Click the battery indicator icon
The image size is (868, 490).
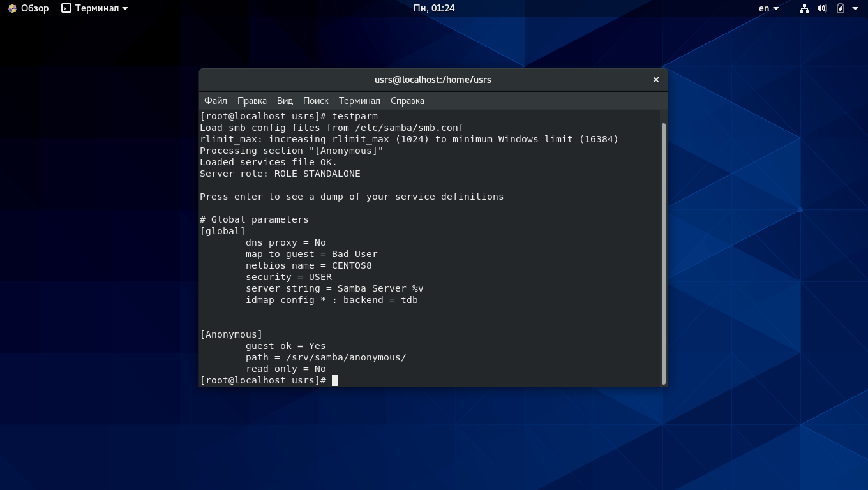click(840, 8)
